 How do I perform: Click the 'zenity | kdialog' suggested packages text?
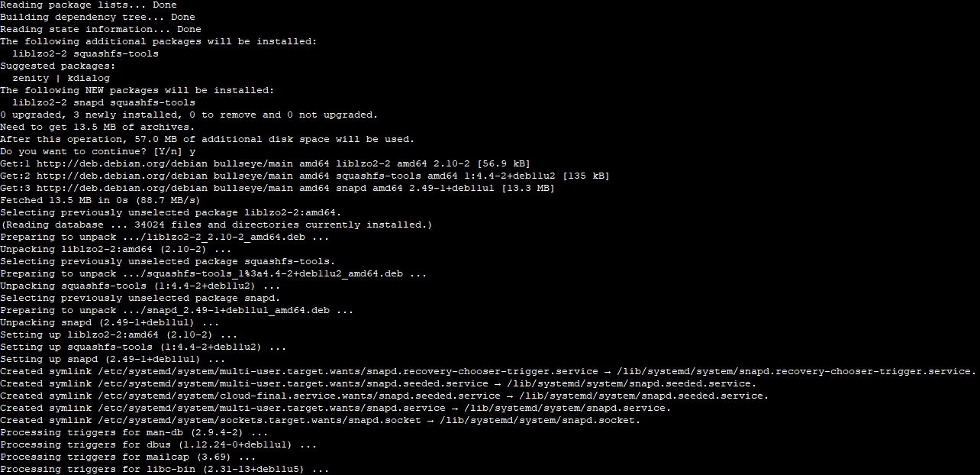[x=61, y=78]
